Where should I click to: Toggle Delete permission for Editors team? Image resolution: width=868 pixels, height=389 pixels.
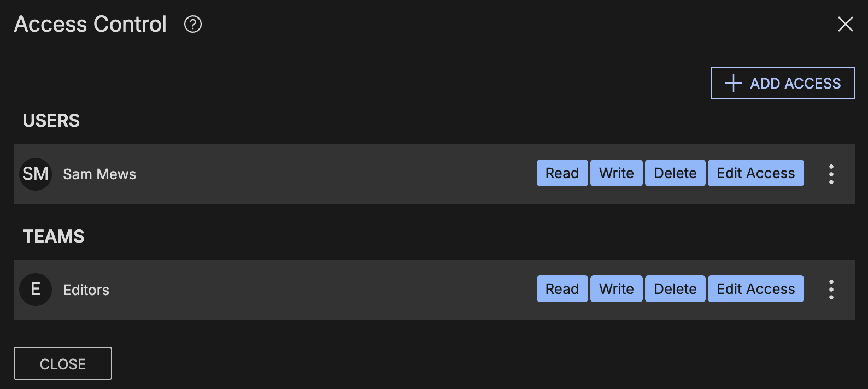(675, 289)
